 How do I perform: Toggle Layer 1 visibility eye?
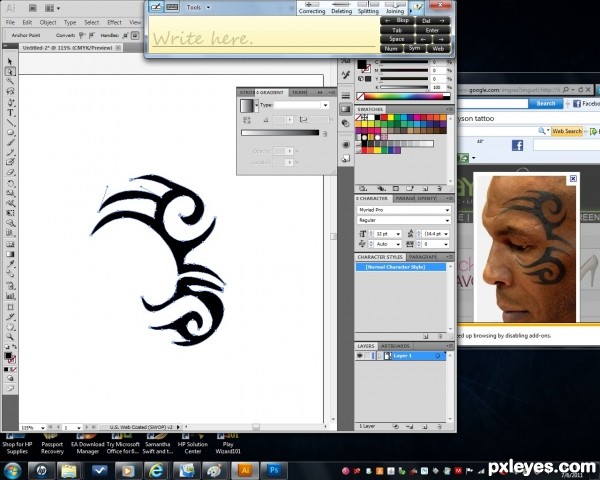pos(360,356)
